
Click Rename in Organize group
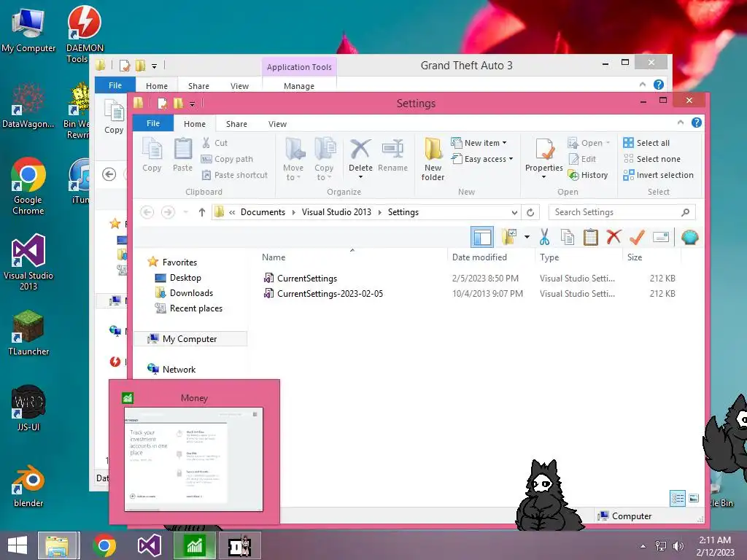pyautogui.click(x=392, y=155)
